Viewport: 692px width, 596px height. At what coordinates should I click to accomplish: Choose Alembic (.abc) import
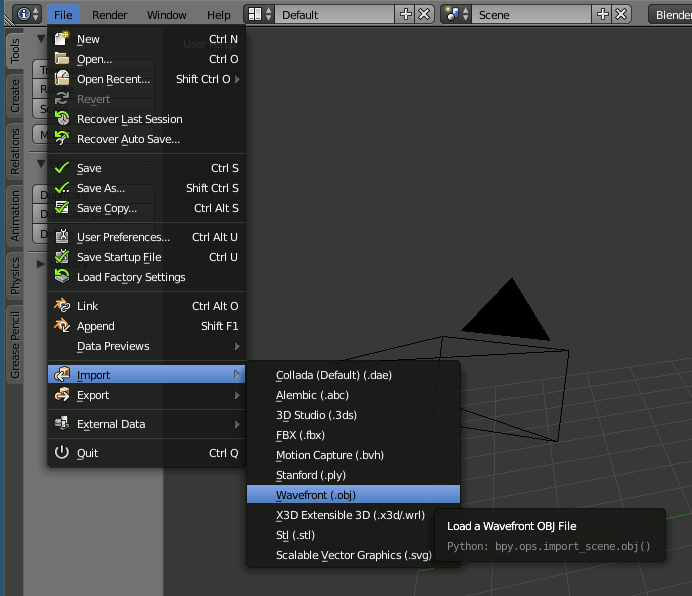click(353, 395)
